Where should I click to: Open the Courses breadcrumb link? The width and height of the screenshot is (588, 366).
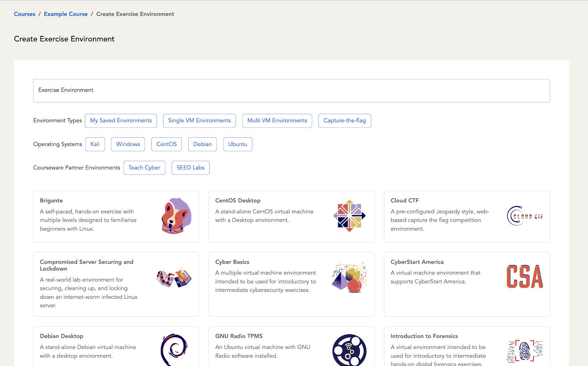[25, 14]
